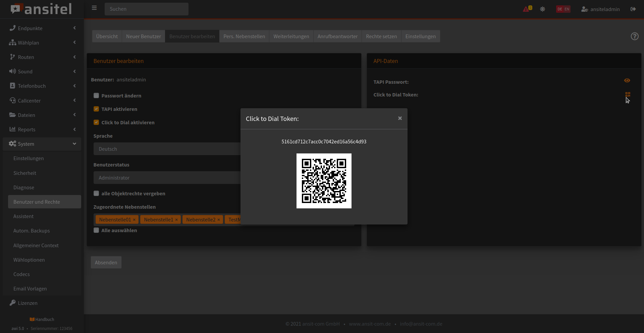Close the Click to Dial Token dialog

[x=400, y=118]
